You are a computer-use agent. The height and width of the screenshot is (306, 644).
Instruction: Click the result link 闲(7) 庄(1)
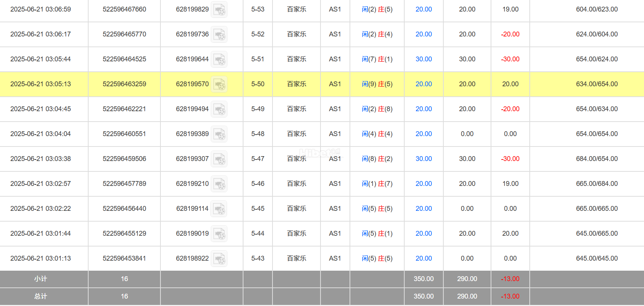tap(377, 59)
